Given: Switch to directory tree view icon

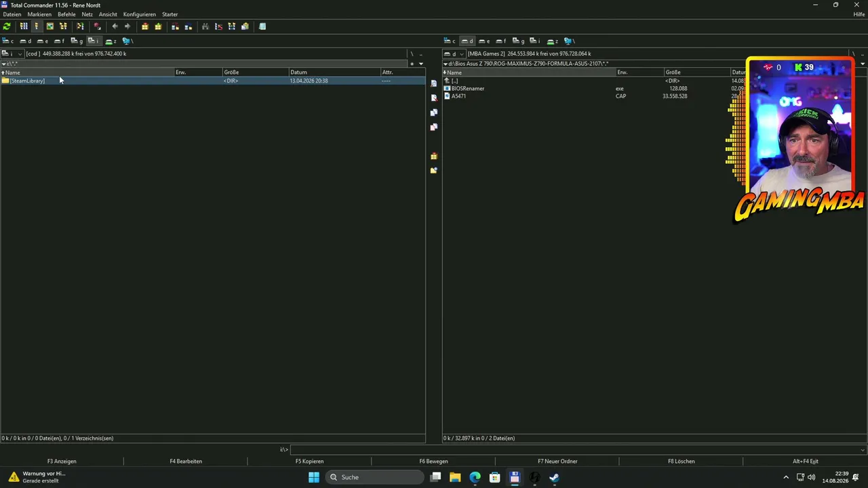Looking at the screenshot, I should [63, 26].
